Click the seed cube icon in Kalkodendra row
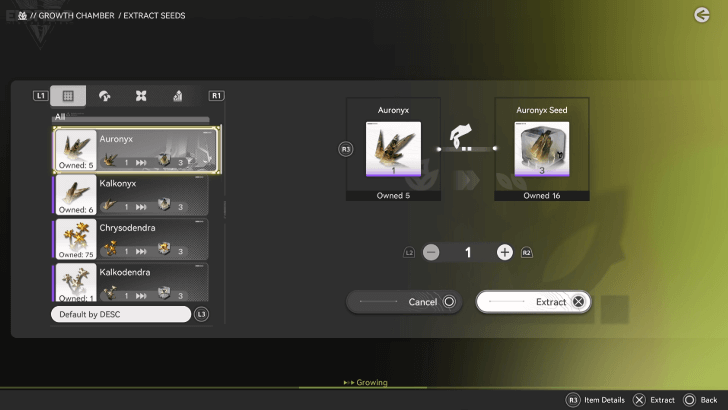 (163, 293)
